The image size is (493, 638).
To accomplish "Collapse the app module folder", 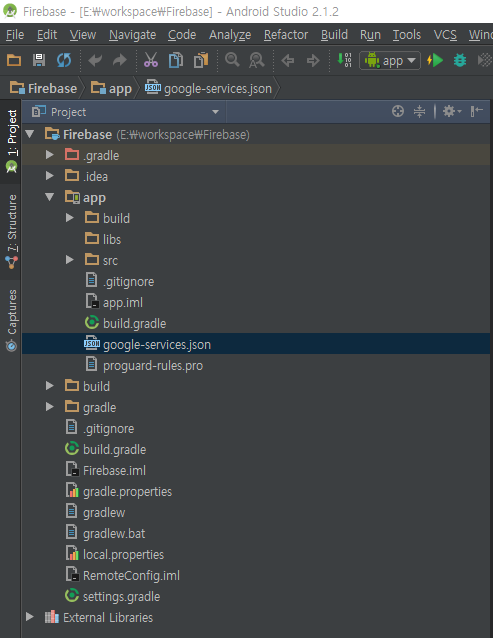I will click(x=50, y=197).
